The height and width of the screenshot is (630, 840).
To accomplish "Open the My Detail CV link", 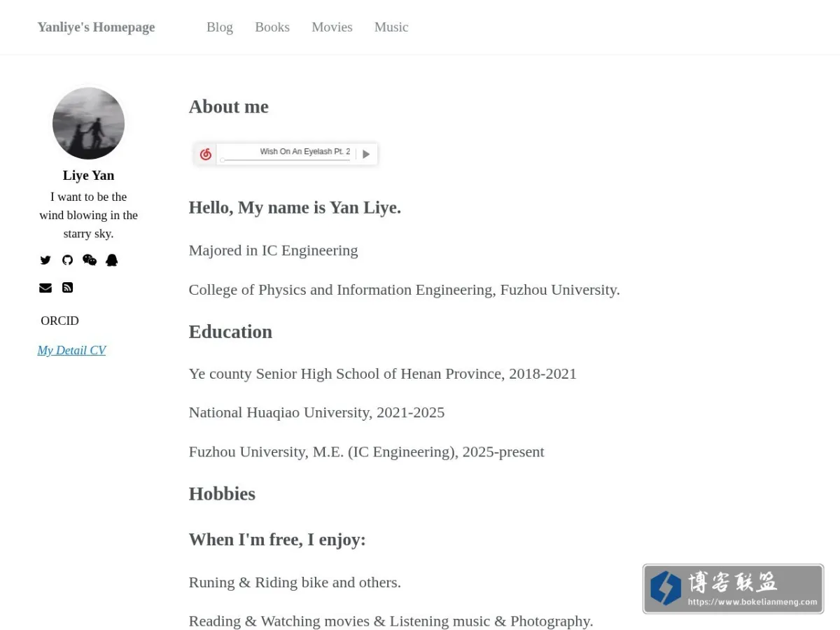I will tap(71, 350).
